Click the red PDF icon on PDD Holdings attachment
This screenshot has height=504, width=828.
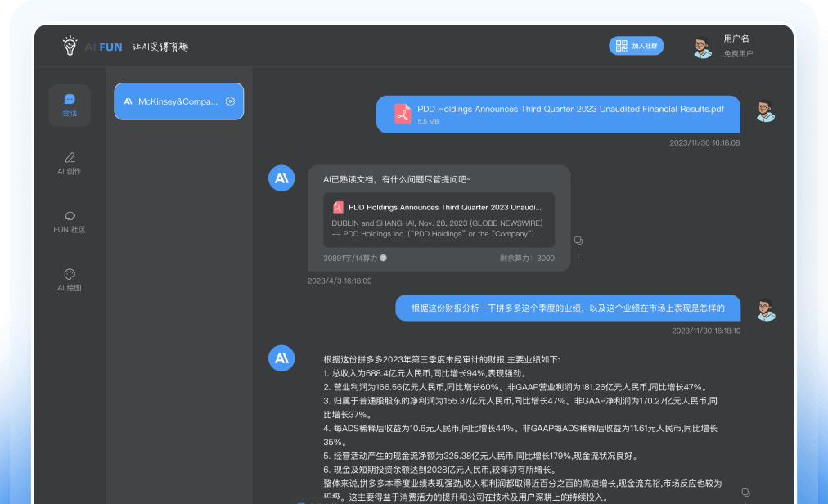coord(402,115)
